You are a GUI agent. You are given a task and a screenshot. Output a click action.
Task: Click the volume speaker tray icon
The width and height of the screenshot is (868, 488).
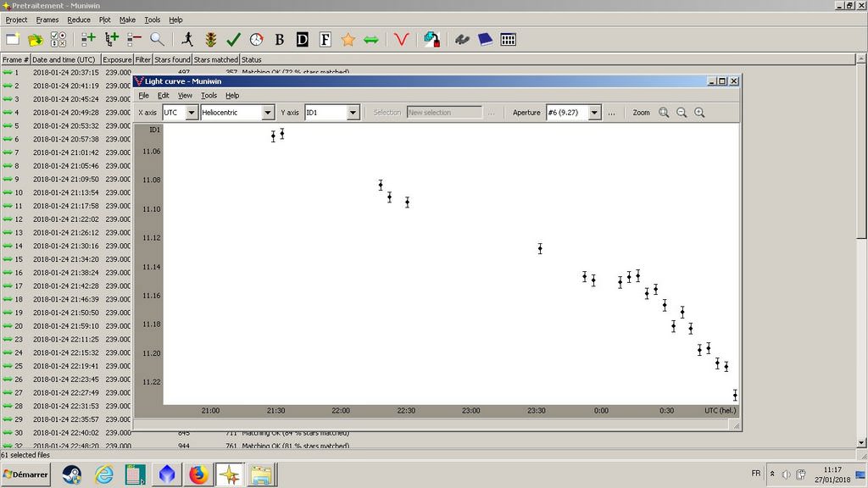[x=786, y=474]
